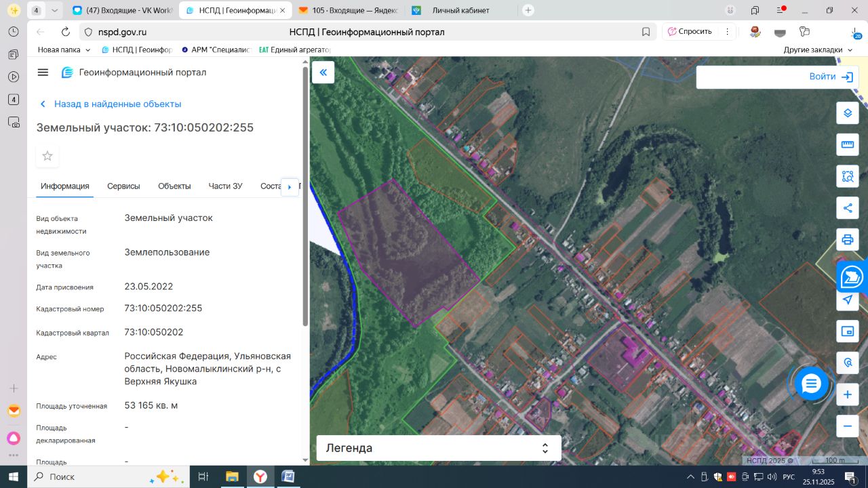868x488 pixels.
Task: Expand the Новая папка bookmarks folder
Action: point(64,49)
